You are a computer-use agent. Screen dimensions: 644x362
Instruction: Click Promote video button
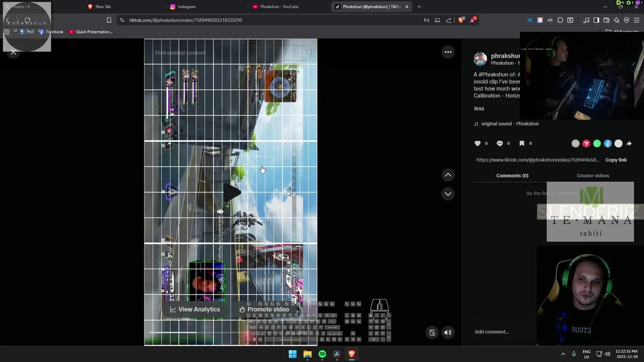pyautogui.click(x=264, y=309)
